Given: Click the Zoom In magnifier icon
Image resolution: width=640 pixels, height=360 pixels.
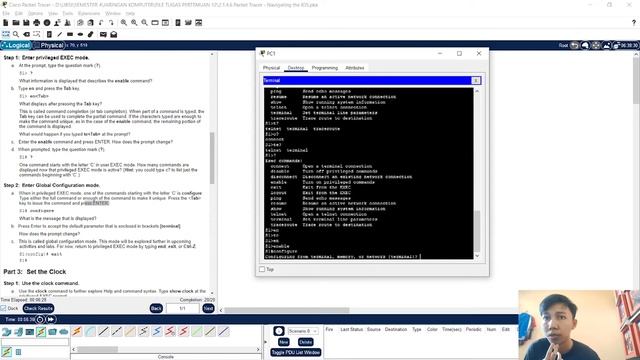Looking at the screenshot, I should pos(124,23).
